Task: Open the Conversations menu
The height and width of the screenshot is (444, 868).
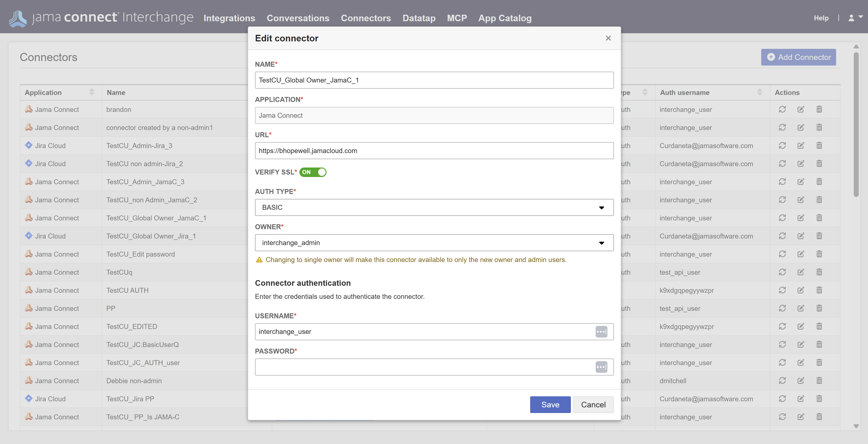Action: pos(298,18)
